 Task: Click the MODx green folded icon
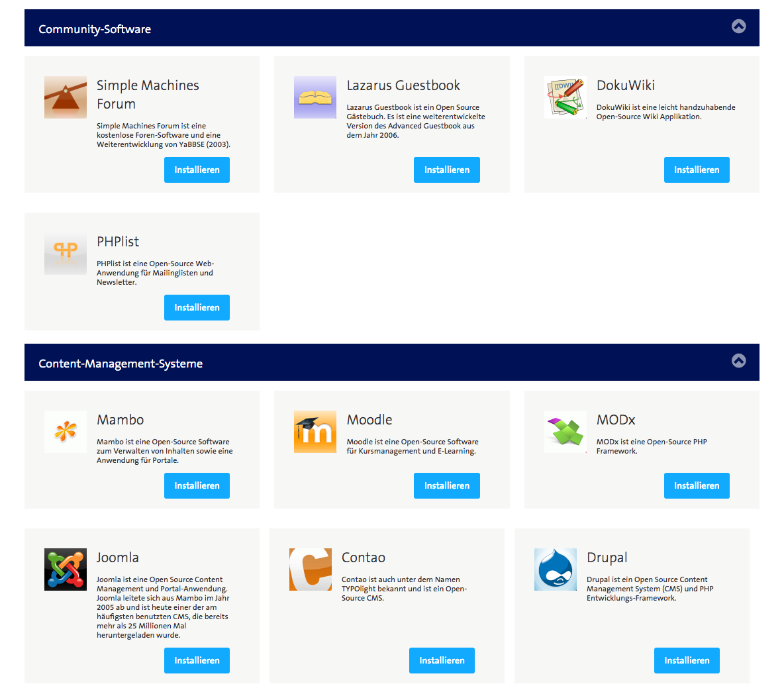point(565,432)
